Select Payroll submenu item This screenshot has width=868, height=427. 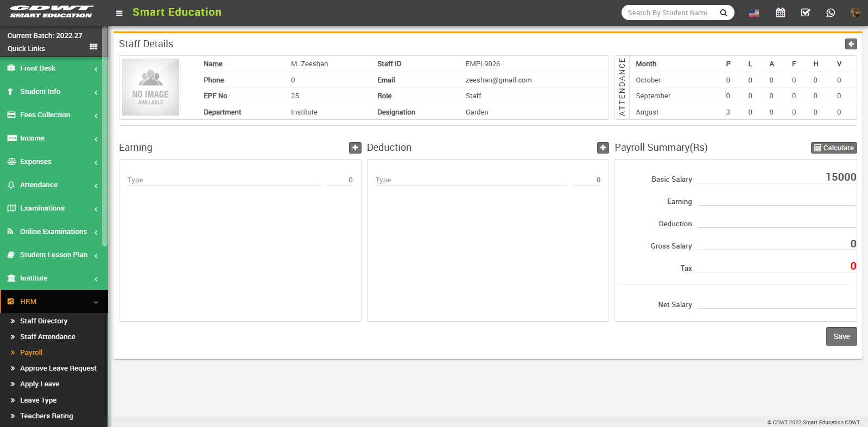pos(31,353)
